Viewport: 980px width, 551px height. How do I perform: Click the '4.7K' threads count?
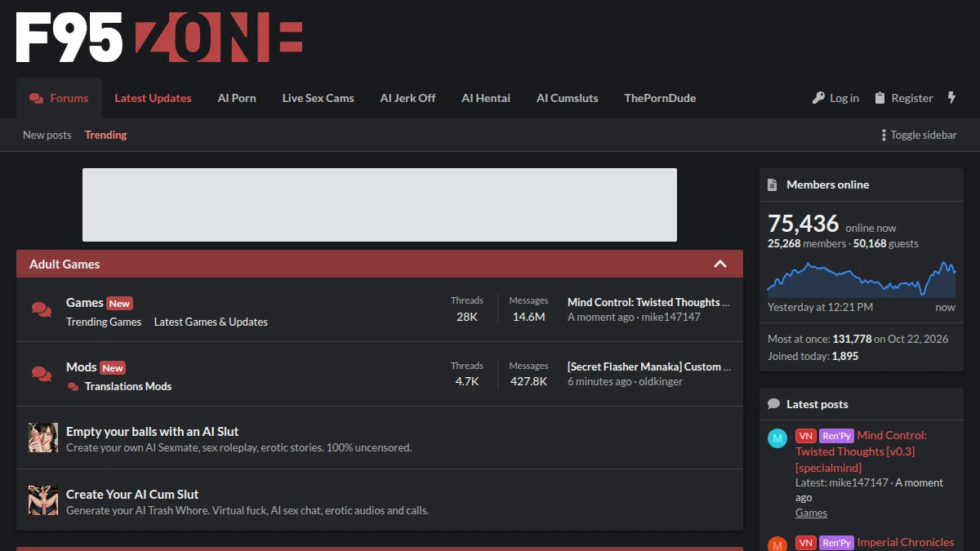point(467,381)
